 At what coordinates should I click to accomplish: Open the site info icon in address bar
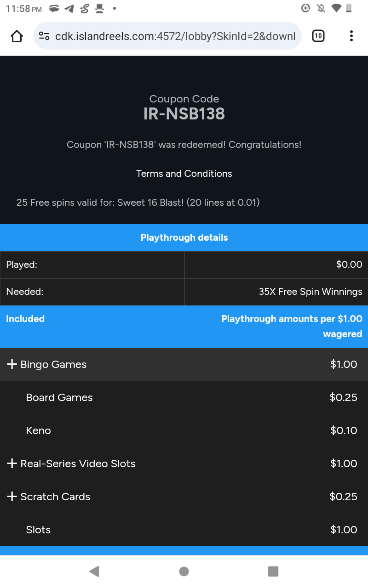click(44, 36)
